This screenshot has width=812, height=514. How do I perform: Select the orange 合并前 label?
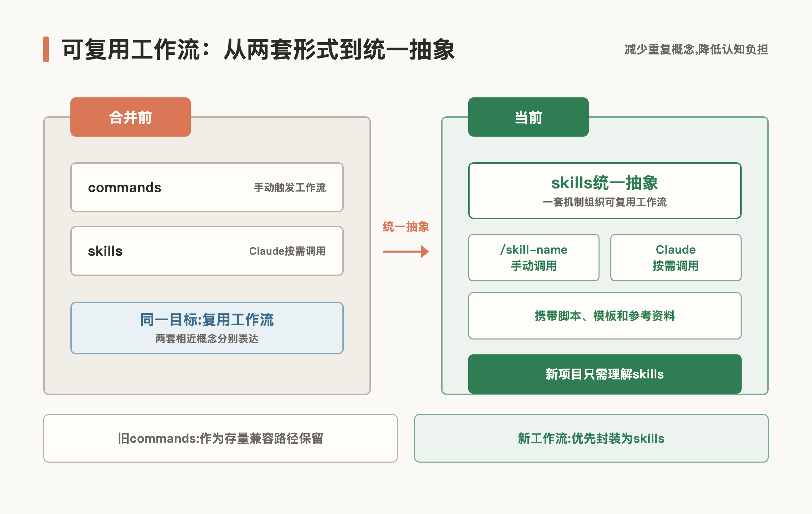131,117
